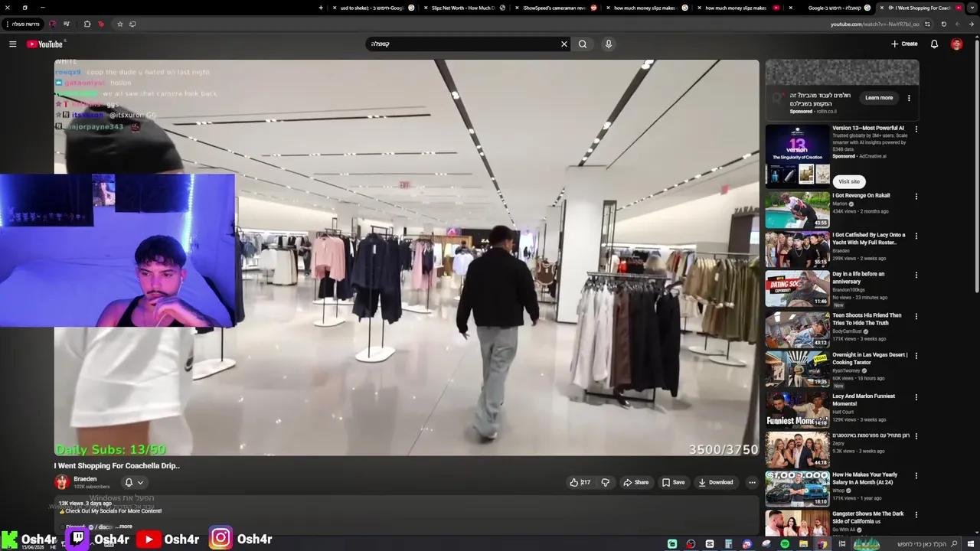Viewport: 980px width, 551px height.
Task: Open Task View on the taskbar
Action: tap(842, 543)
